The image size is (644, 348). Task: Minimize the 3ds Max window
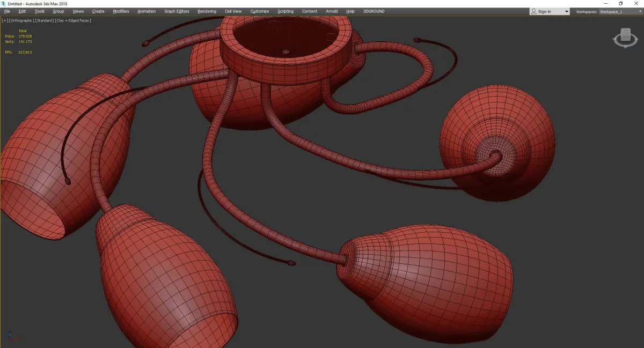tap(607, 4)
